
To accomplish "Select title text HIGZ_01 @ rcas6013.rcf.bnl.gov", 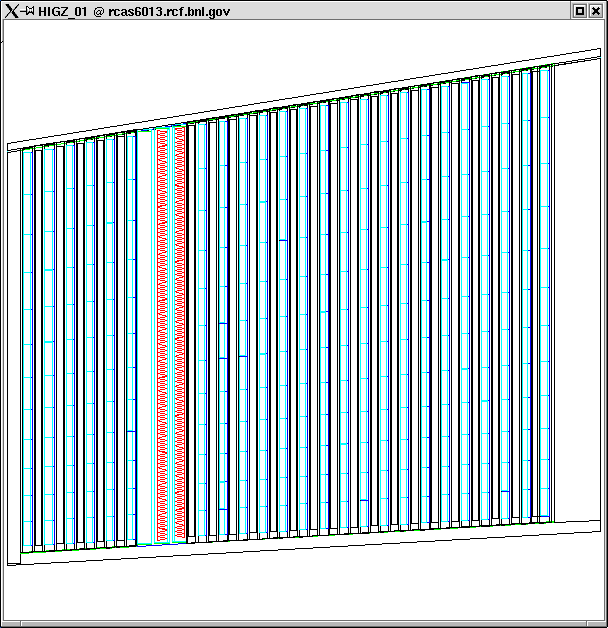I will (x=134, y=12).
